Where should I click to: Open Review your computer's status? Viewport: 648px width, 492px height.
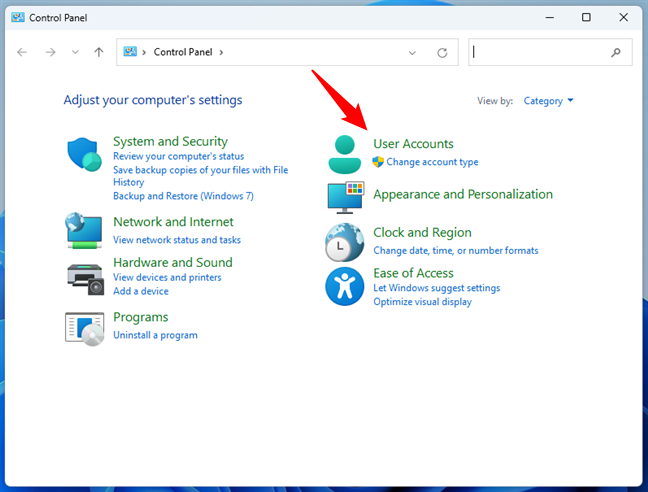[179, 156]
